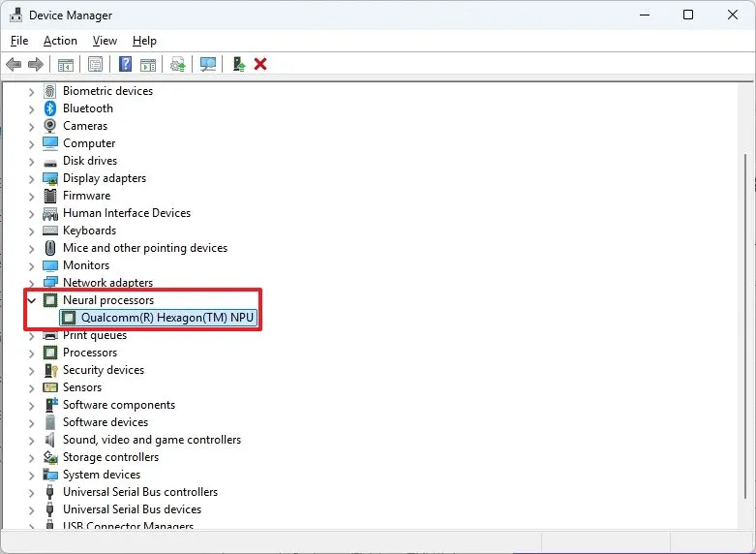Select Universal Serial Bus devices label

pos(132,509)
